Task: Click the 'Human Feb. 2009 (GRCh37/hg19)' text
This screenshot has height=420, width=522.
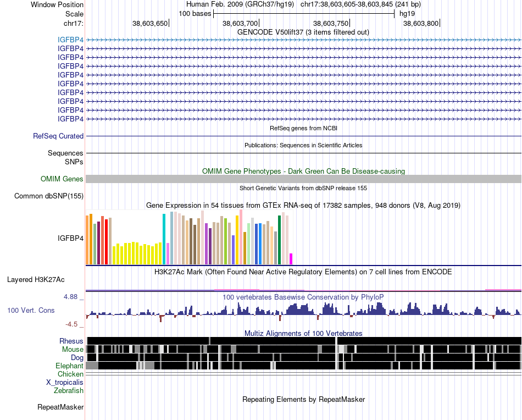Action: [240, 4]
